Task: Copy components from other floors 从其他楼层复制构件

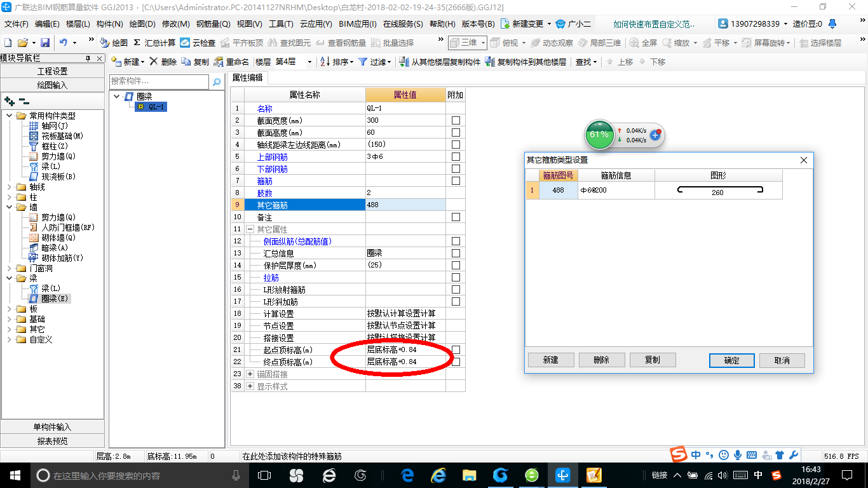Action: point(440,62)
